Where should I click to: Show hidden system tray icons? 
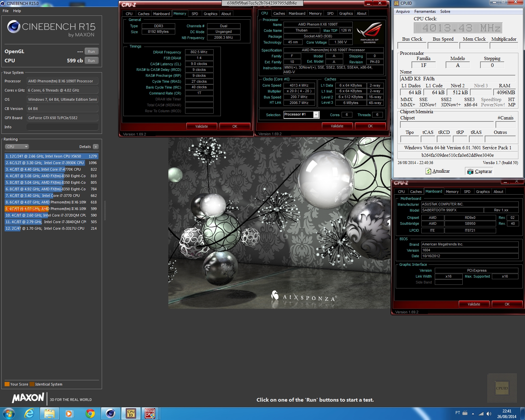[473, 413]
